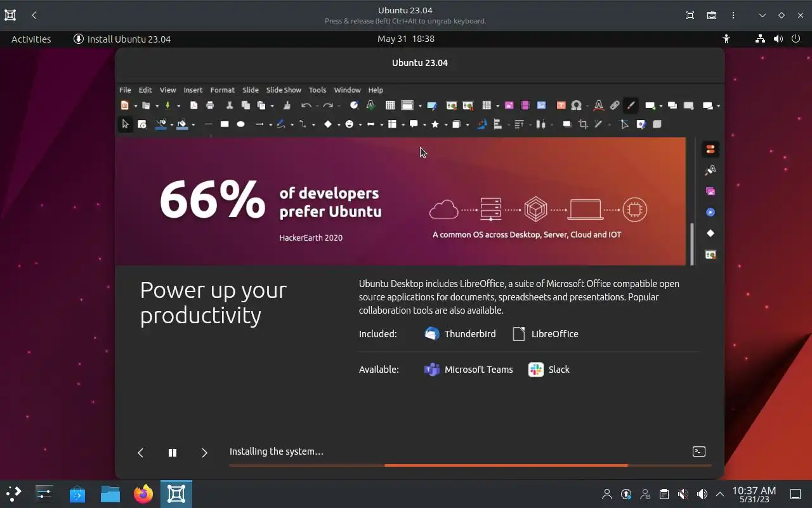Click the Undo arrow icon
Image resolution: width=812 pixels, height=508 pixels.
pos(306,105)
